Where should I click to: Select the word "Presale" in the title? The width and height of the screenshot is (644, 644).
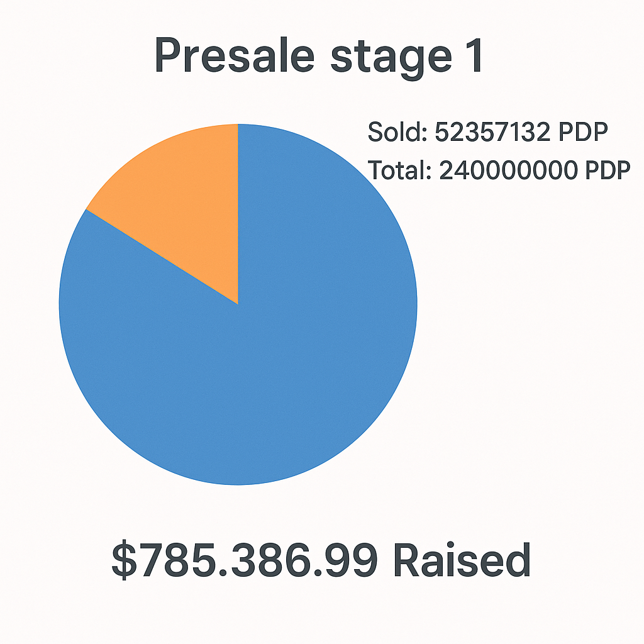point(234,57)
